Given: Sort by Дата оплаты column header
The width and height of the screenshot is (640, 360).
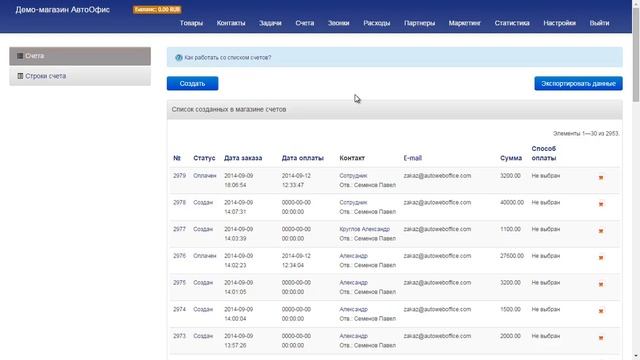Looking at the screenshot, I should pos(302,158).
